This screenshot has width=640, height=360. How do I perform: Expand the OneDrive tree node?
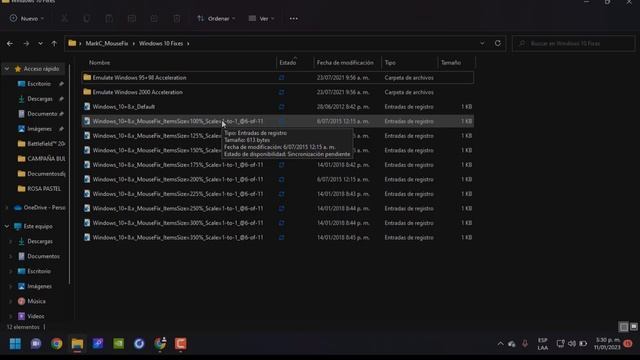click(7, 208)
